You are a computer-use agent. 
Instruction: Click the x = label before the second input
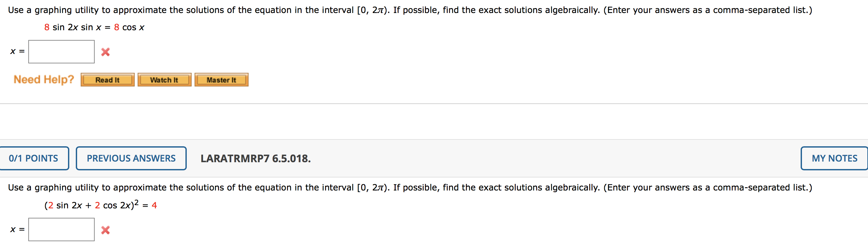[17, 230]
